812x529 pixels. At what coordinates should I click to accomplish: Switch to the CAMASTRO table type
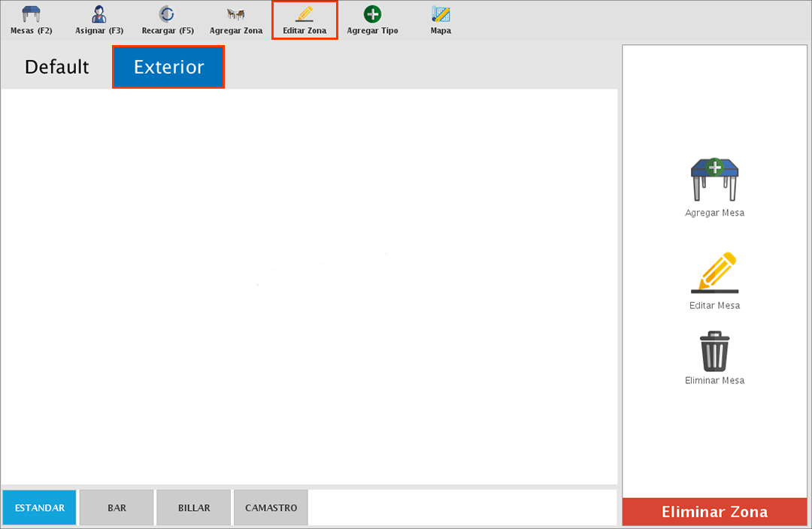[271, 508]
